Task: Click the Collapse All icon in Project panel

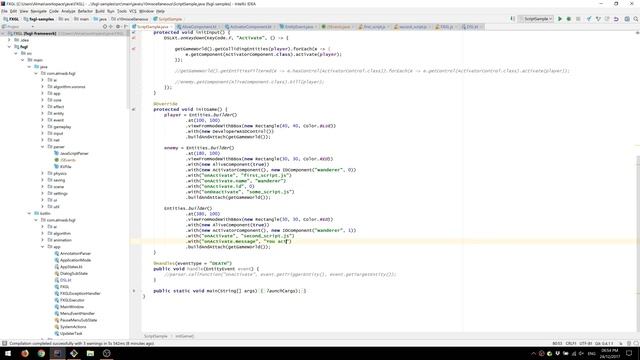Action: click(111, 27)
